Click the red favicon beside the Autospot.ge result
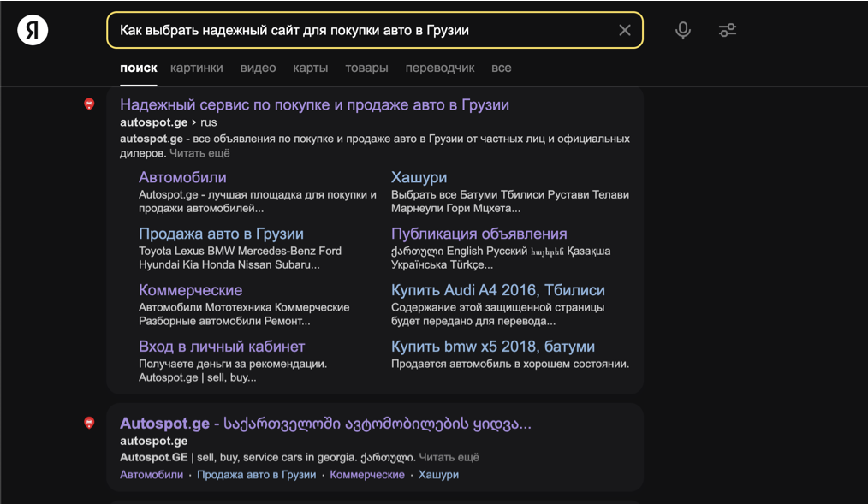Image resolution: width=868 pixels, height=504 pixels. coord(89,423)
